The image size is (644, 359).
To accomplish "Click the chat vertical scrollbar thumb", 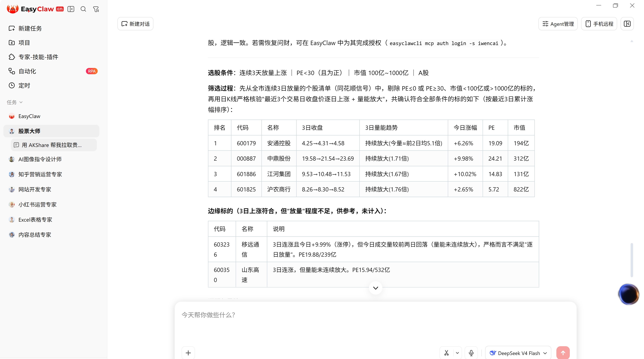I will (632, 260).
